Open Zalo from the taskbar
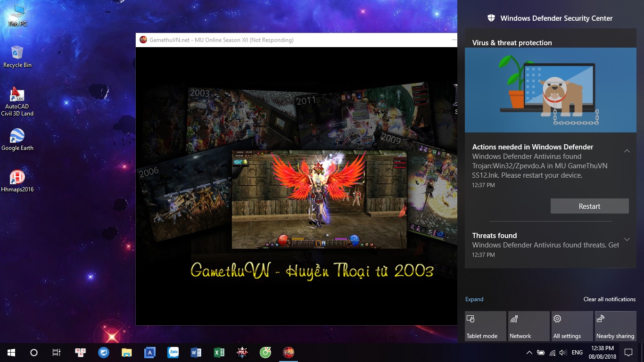Screen dimensions: 644x362 click(173, 352)
